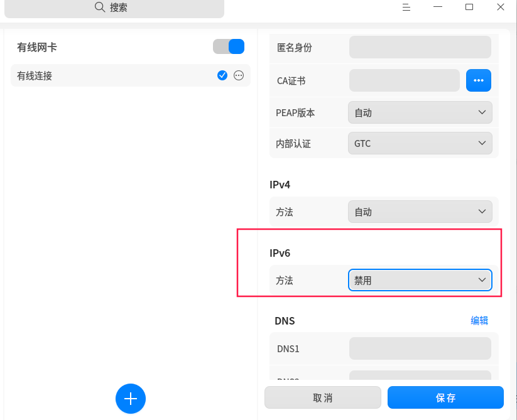
Task: Select the 有线连接 row
Action: [x=131, y=75]
